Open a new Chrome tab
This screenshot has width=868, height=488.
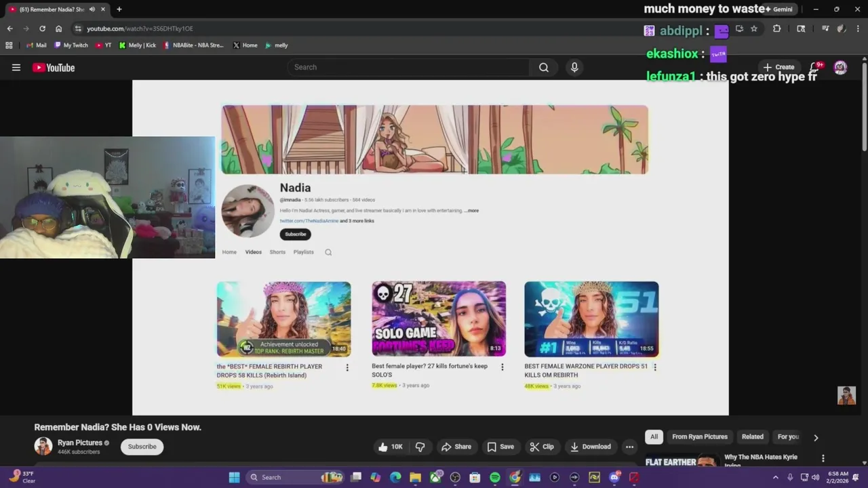point(119,9)
